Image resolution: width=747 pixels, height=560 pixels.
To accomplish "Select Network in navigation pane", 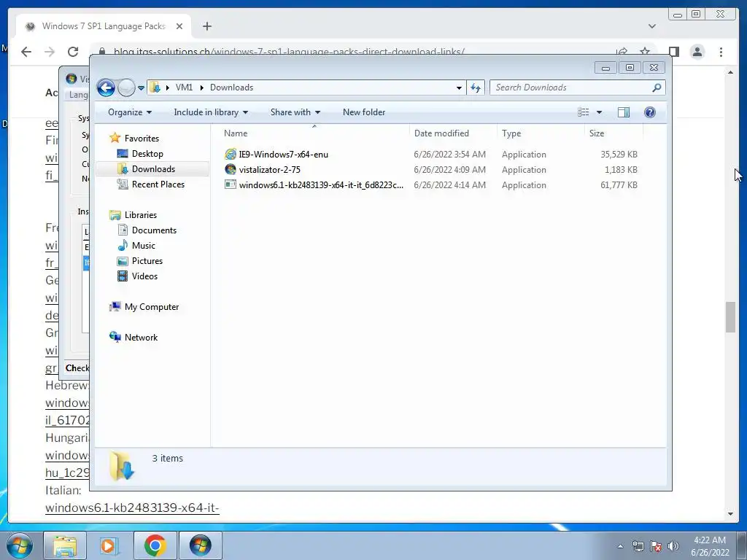I will tap(141, 338).
